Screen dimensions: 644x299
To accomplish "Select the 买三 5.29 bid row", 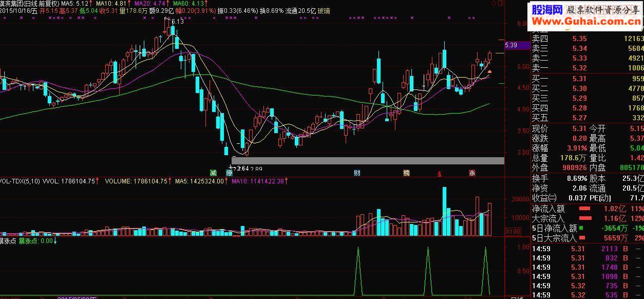I will tap(587, 98).
